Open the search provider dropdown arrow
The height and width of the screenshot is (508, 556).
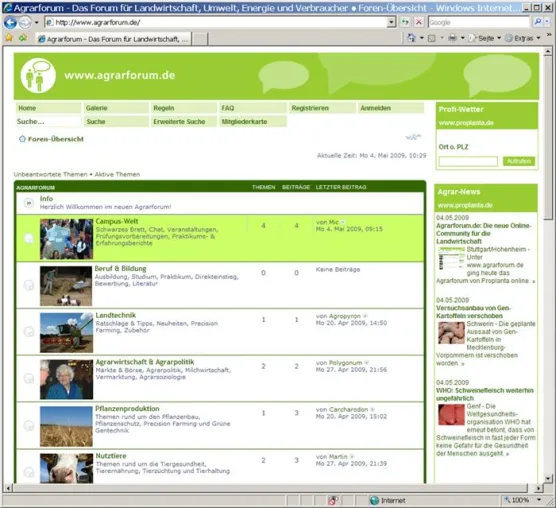pyautogui.click(x=546, y=22)
